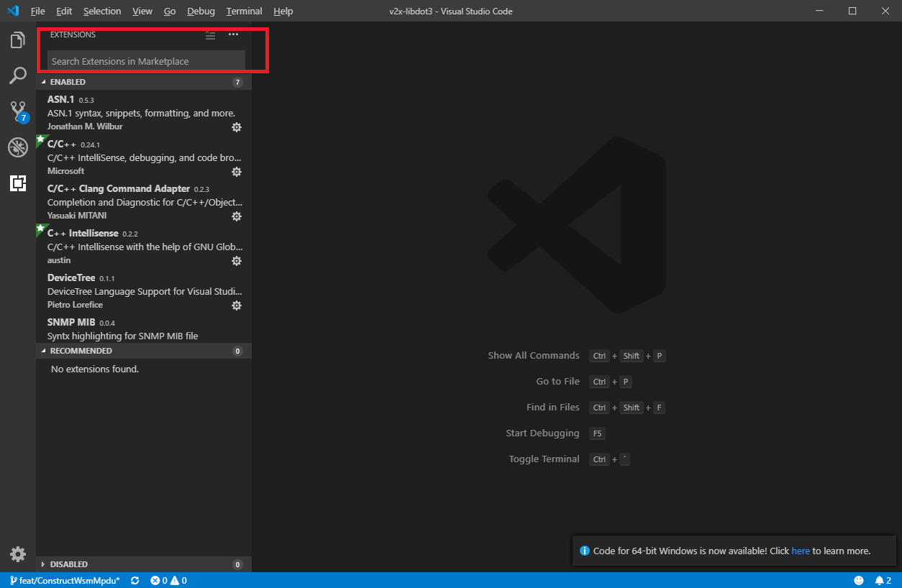Open the Explorer view in activity bar
The image size is (902, 588).
[x=18, y=40]
